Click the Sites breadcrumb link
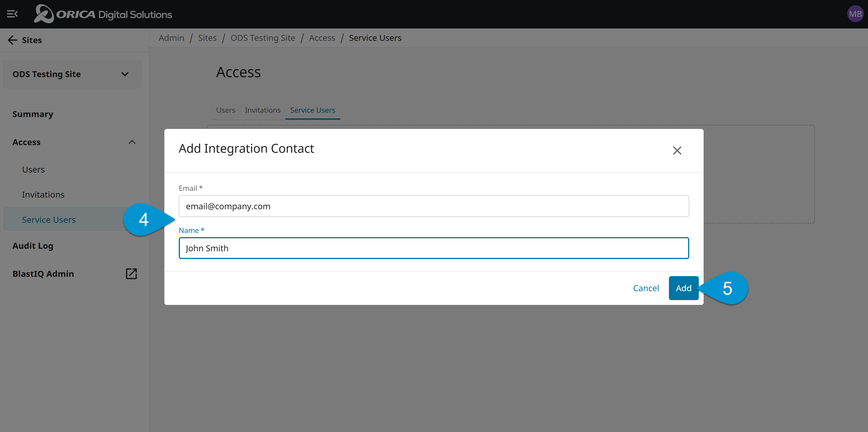Viewport: 868px width, 432px height. [x=207, y=38]
